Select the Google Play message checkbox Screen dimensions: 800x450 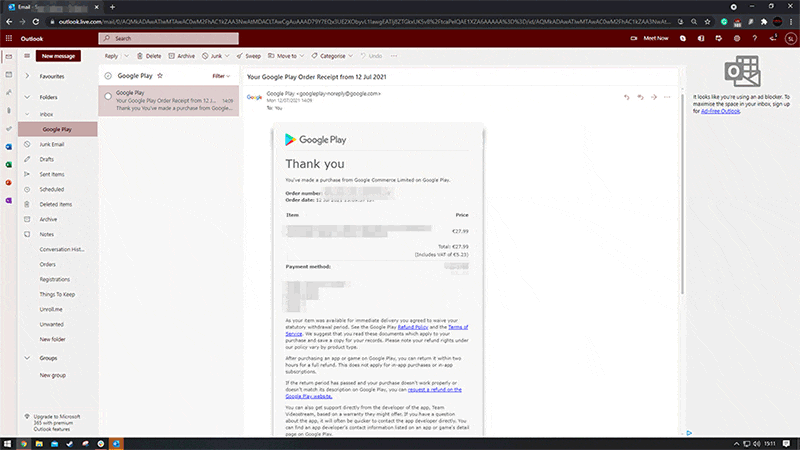point(108,96)
